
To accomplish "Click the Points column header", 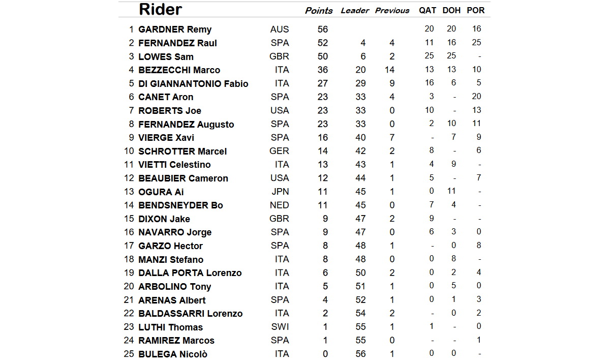I will [319, 11].
